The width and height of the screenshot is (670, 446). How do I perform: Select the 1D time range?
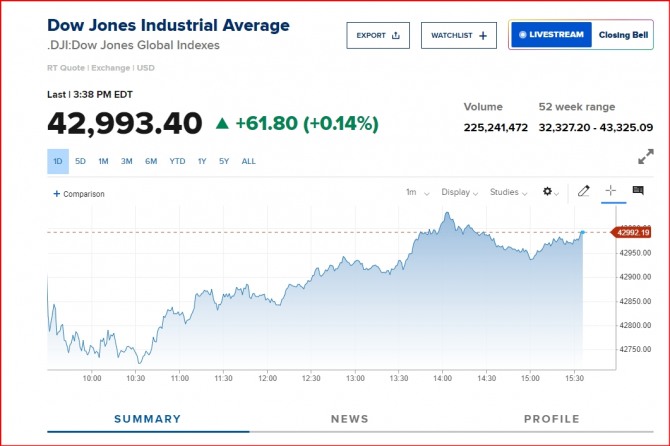click(58, 161)
